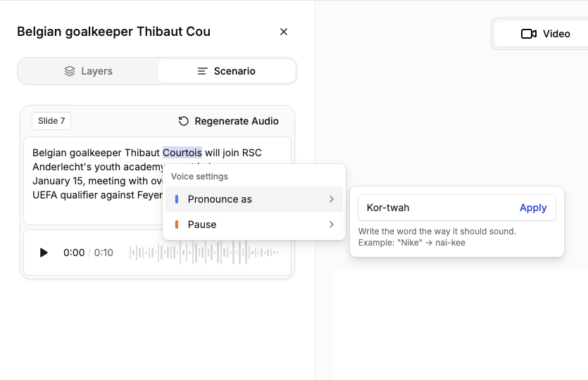Click the blue Pronounce as marker icon
The height and width of the screenshot is (380, 588).
click(177, 199)
